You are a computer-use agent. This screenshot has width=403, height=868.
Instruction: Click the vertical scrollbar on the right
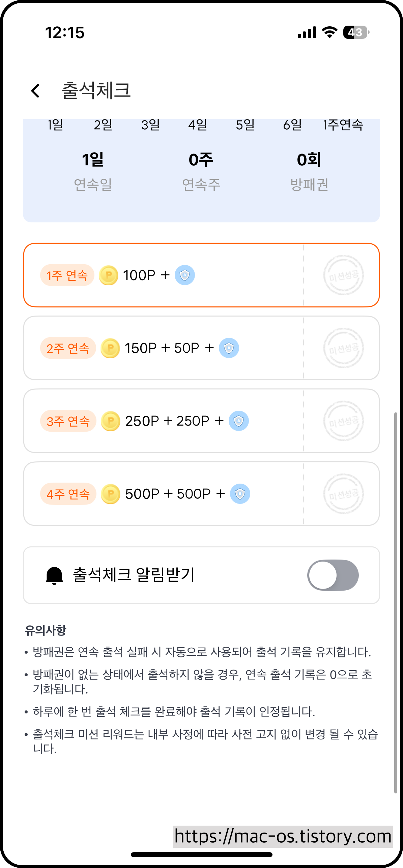tap(396, 603)
